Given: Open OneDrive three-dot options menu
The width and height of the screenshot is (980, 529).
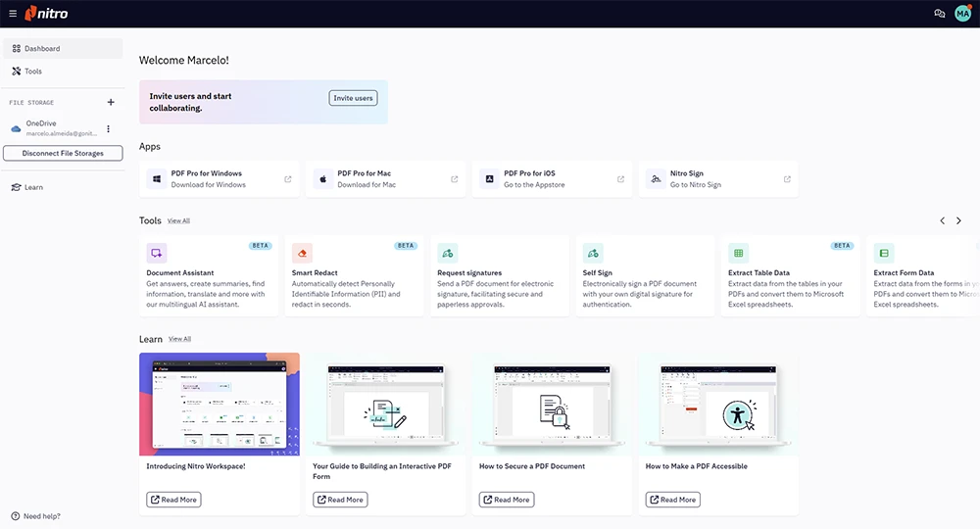Looking at the screenshot, I should [108, 128].
